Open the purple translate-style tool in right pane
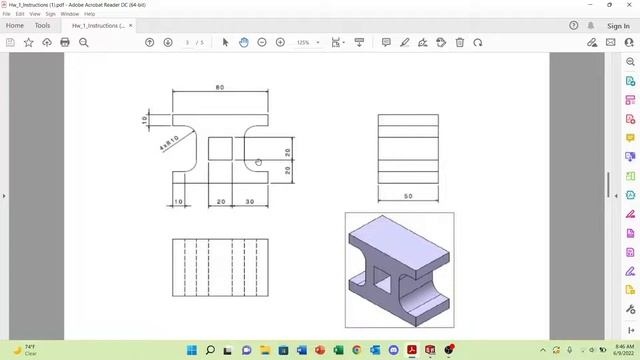The width and height of the screenshot is (640, 360). coord(630,157)
